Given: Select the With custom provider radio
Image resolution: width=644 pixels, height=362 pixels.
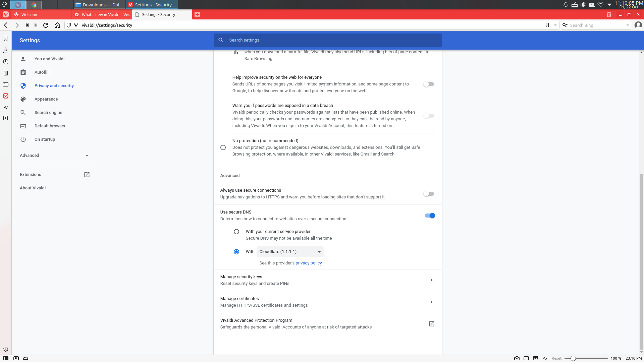Looking at the screenshot, I should tap(236, 252).
